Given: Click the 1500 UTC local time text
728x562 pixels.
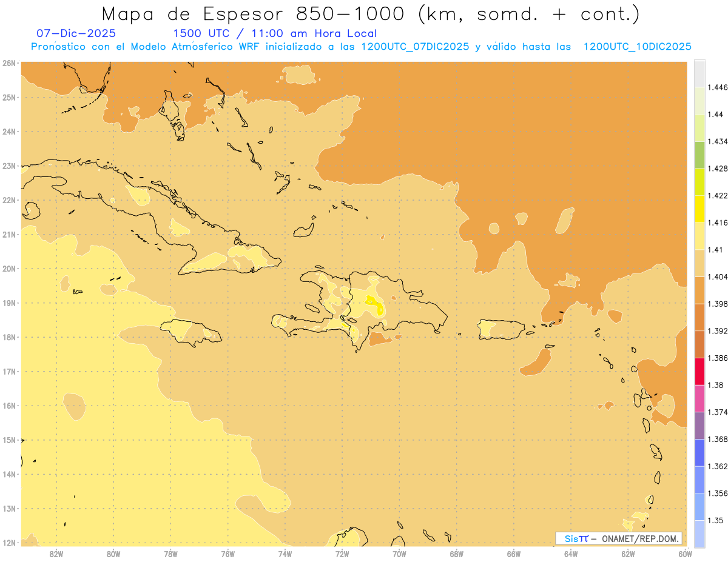Looking at the screenshot, I should point(275,33).
